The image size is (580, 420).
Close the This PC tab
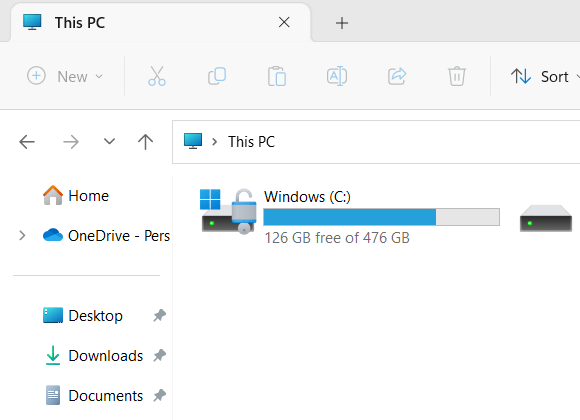click(284, 22)
